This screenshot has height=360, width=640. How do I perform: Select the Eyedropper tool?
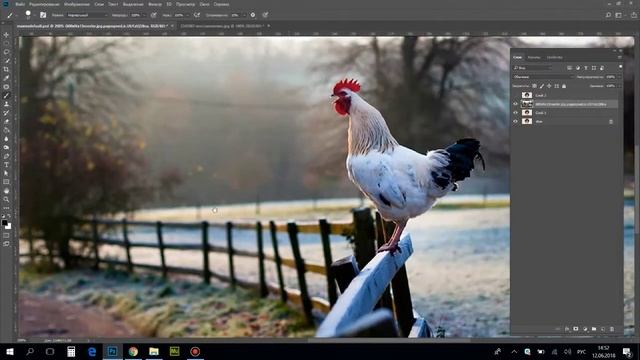pos(6,78)
